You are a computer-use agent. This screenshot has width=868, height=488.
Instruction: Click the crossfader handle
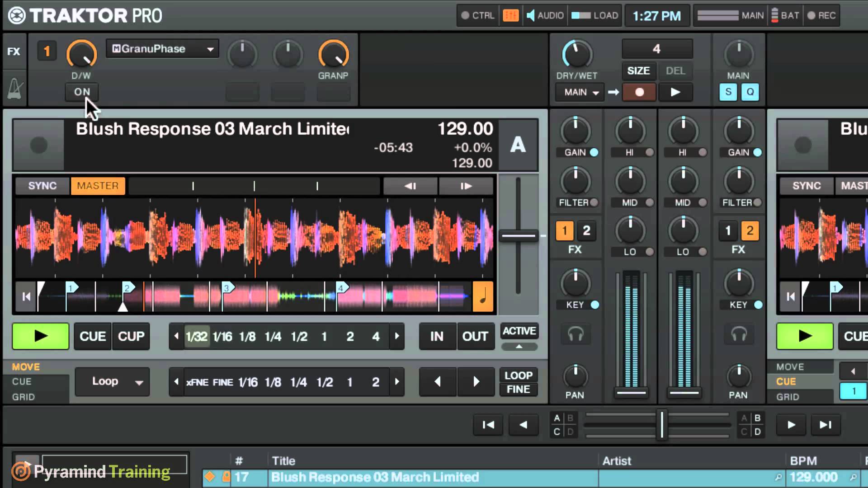[662, 424]
